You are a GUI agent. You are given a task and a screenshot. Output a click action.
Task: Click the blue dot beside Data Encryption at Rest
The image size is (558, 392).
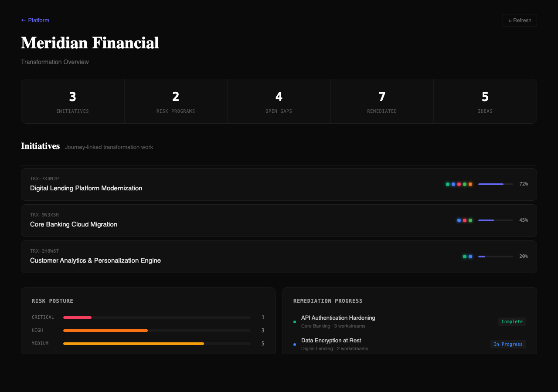[295, 344]
